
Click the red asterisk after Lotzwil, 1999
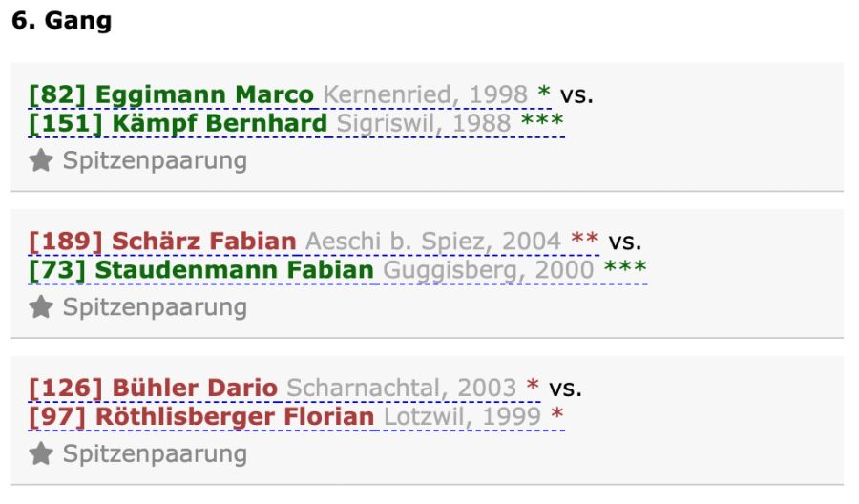tap(557, 413)
